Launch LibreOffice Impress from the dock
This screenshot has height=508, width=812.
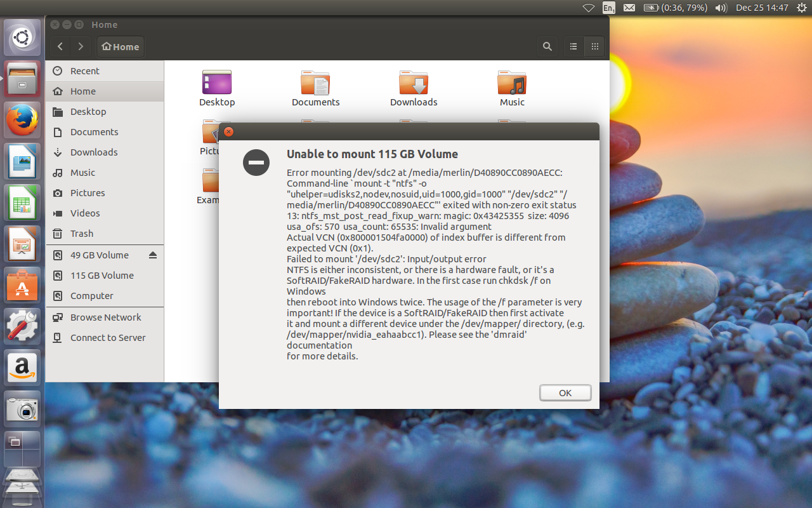click(22, 244)
